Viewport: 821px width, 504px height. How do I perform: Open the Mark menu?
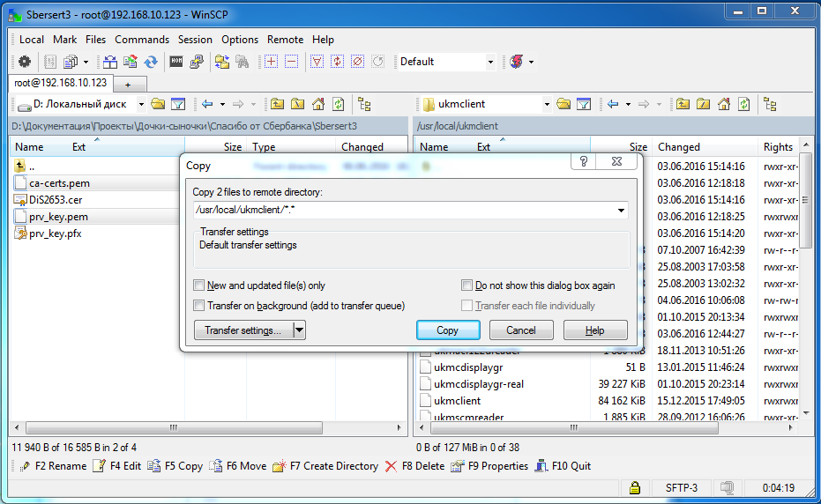point(65,40)
